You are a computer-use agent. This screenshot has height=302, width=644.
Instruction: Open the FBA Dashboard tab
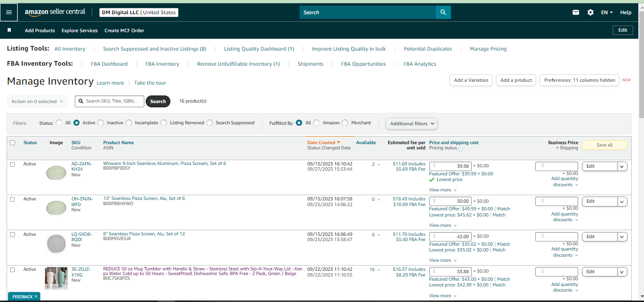click(109, 64)
